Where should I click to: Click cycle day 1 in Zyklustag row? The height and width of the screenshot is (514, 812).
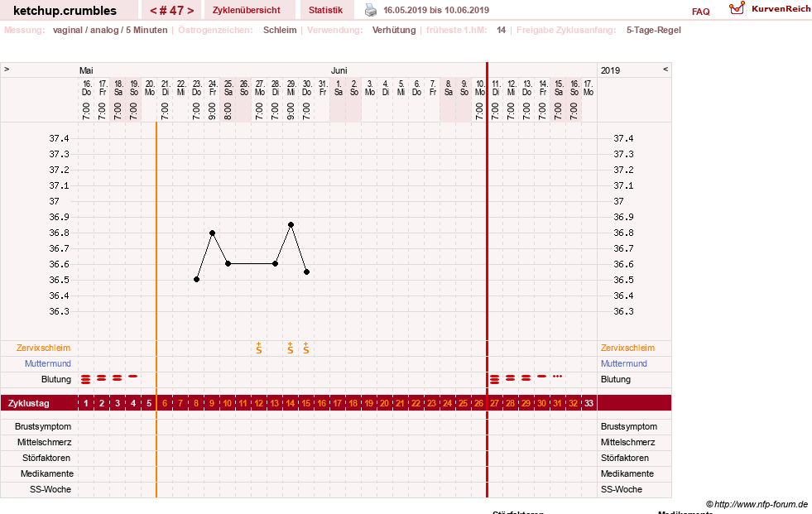point(86,403)
